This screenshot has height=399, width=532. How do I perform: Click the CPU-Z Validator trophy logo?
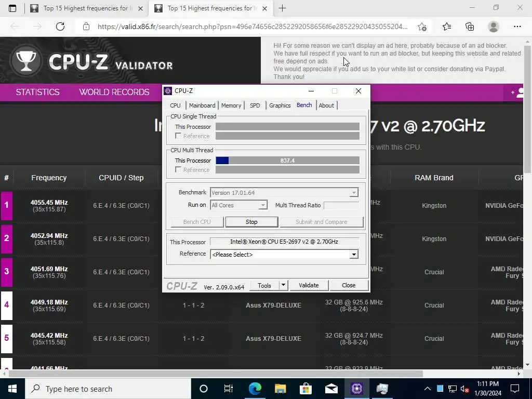(x=26, y=61)
